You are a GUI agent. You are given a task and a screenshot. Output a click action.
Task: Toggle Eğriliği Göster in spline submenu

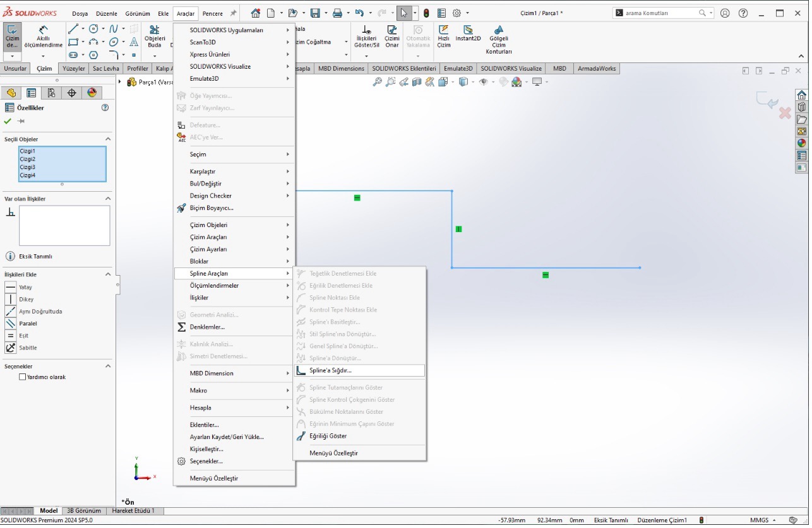pyautogui.click(x=359, y=436)
